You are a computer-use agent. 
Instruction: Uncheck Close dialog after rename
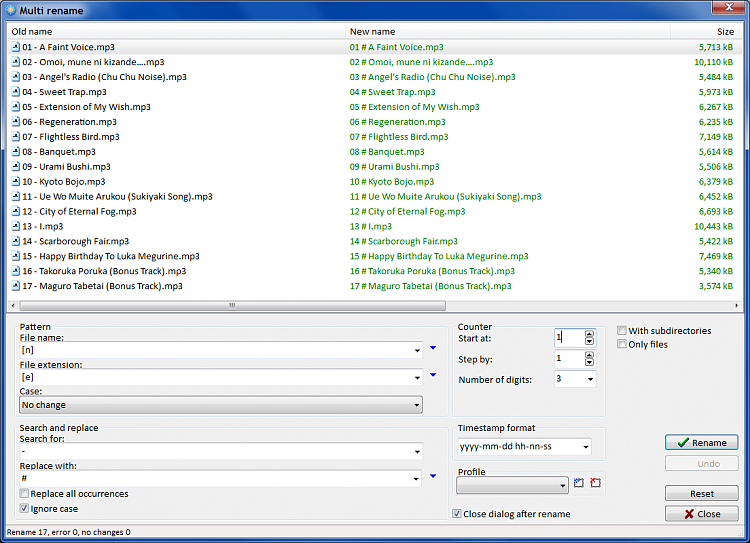pos(458,514)
